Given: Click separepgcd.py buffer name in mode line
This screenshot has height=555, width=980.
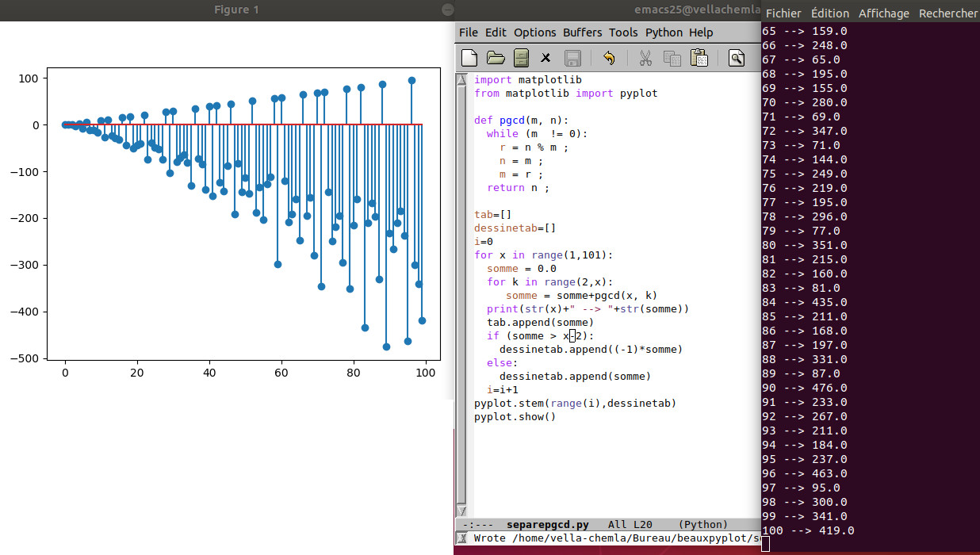Looking at the screenshot, I should [x=547, y=524].
